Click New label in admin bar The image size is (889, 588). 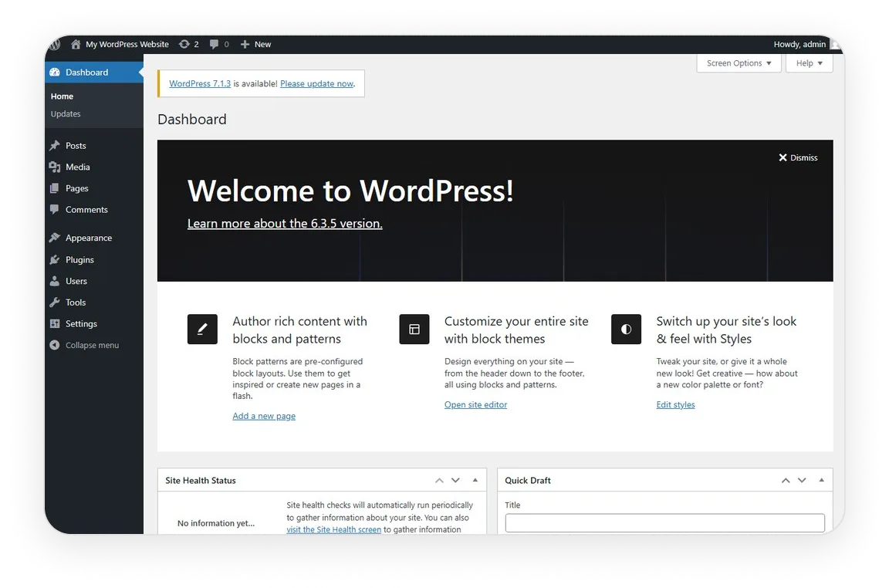click(263, 44)
